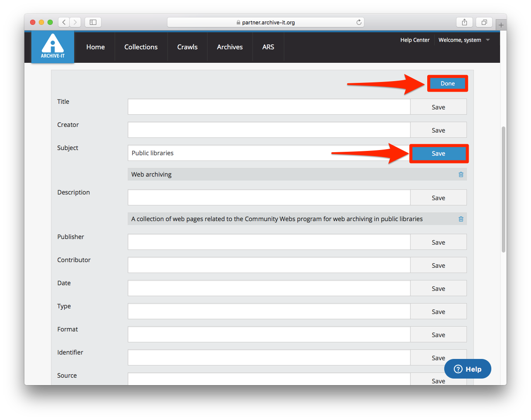The image size is (531, 420).
Task: Toggle the Safari sidebar
Action: tap(93, 22)
